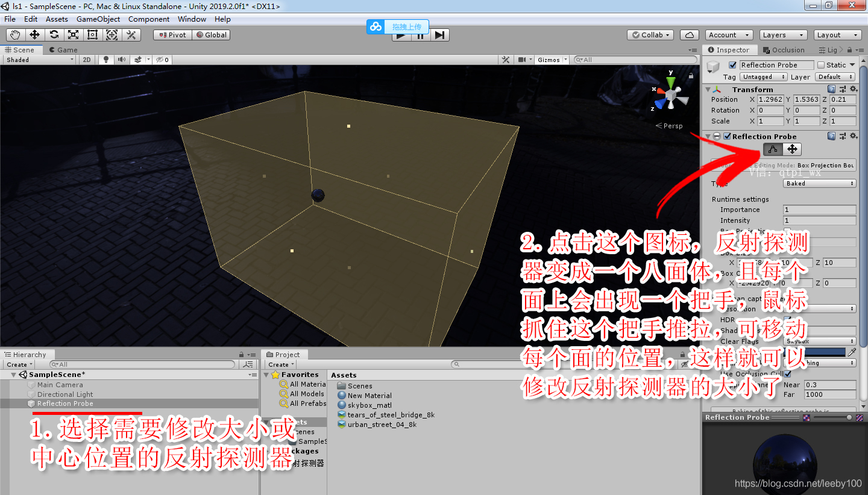
Task: Open the Untagged tag dropdown
Action: pyautogui.click(x=763, y=77)
